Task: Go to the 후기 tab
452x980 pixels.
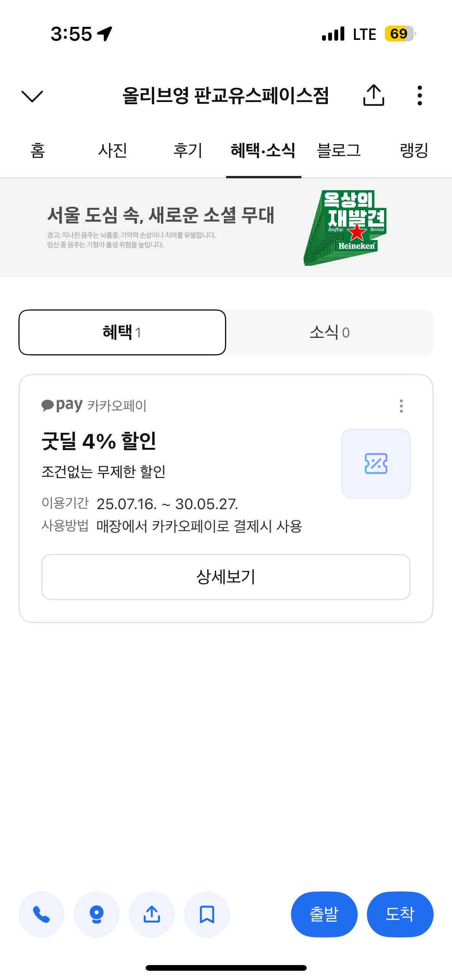Action: [x=188, y=150]
